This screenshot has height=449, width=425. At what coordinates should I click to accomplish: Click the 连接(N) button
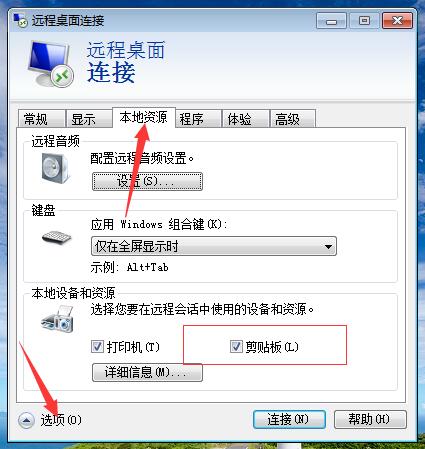pos(289,419)
